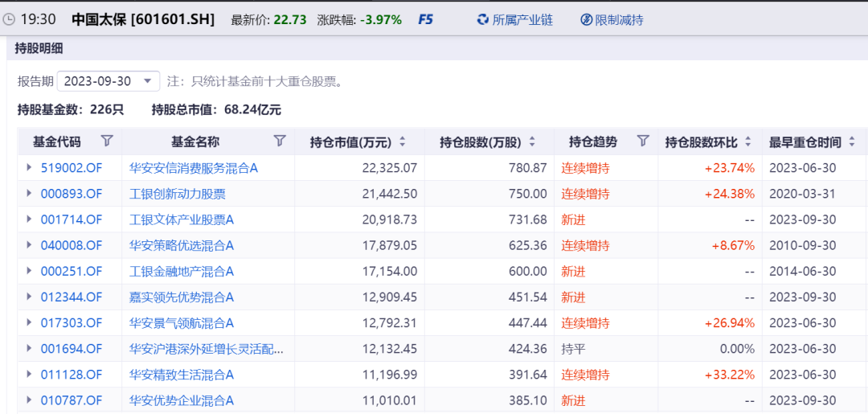The width and height of the screenshot is (868, 414).
Task: Open fund code 011128.OF
Action: (72, 375)
